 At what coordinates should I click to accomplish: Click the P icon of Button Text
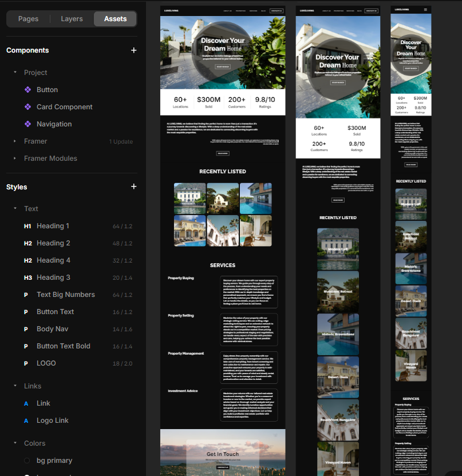pyautogui.click(x=26, y=312)
